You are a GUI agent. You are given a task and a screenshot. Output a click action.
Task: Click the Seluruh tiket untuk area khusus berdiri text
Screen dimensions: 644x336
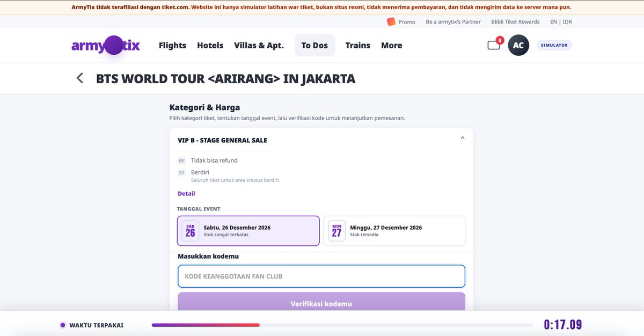236,180
